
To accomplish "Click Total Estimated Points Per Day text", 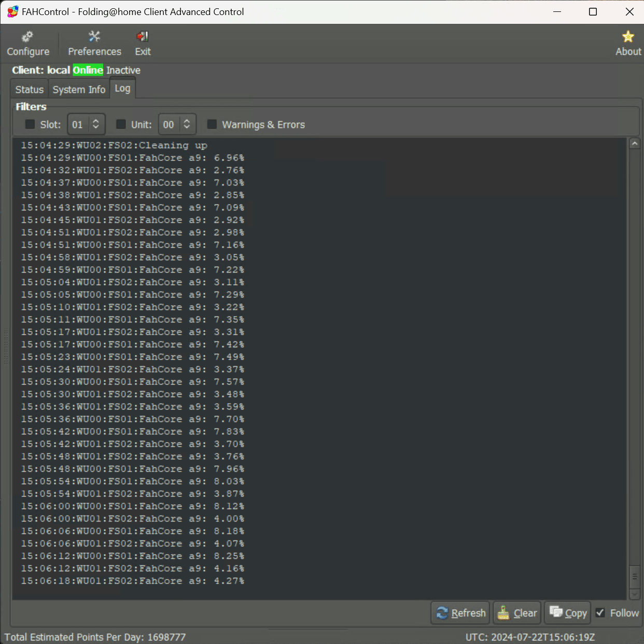I will tap(95, 637).
